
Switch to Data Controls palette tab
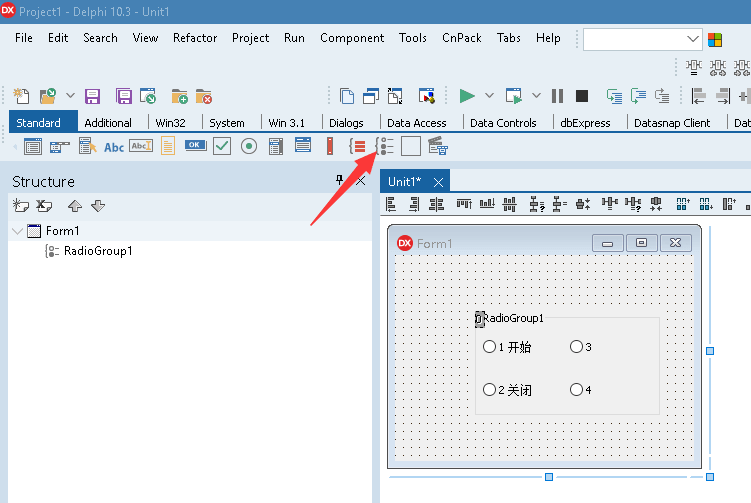[503, 123]
